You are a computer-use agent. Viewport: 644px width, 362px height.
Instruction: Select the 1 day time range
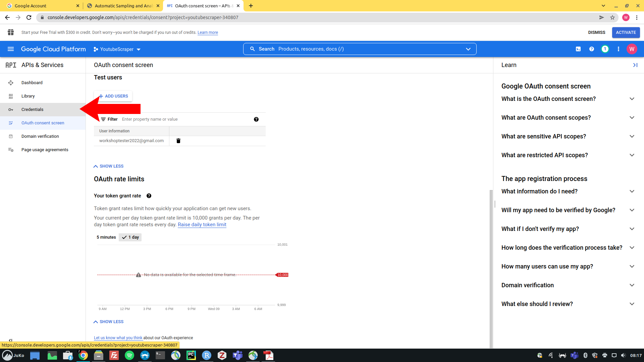tap(130, 237)
